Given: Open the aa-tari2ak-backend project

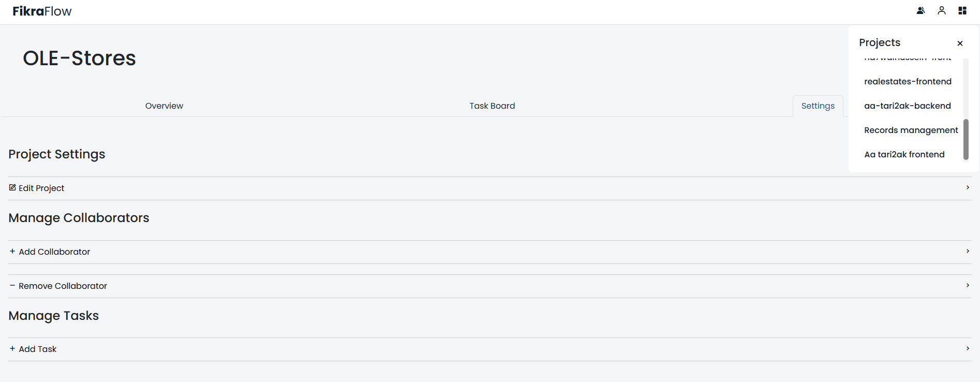Looking at the screenshot, I should point(908,106).
